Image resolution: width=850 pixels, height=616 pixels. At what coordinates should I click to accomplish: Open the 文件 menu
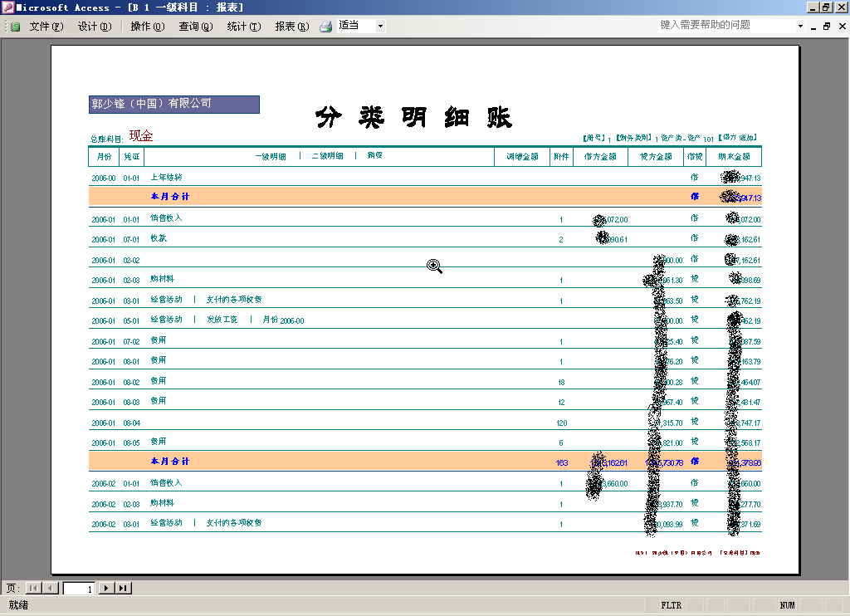point(46,27)
